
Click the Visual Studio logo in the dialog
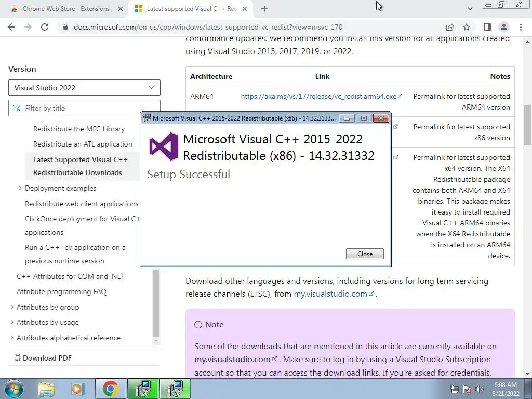(x=164, y=147)
